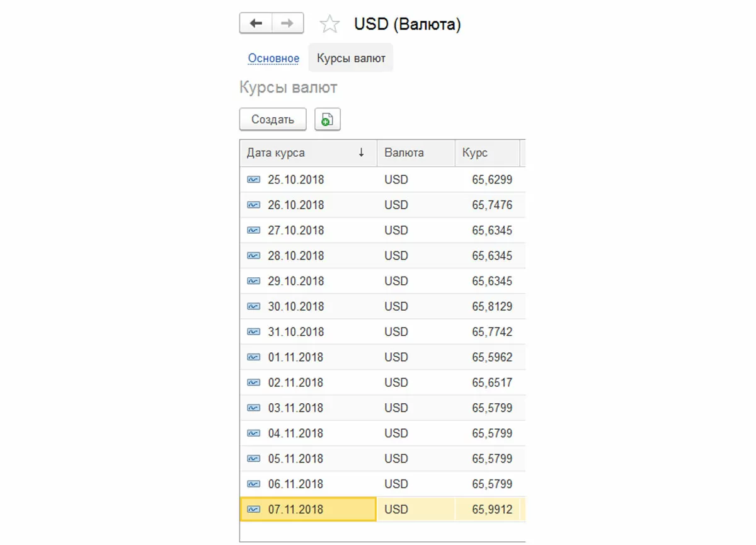This screenshot has width=756, height=545.
Task: Select the date 27.10.2018
Action: point(296,231)
